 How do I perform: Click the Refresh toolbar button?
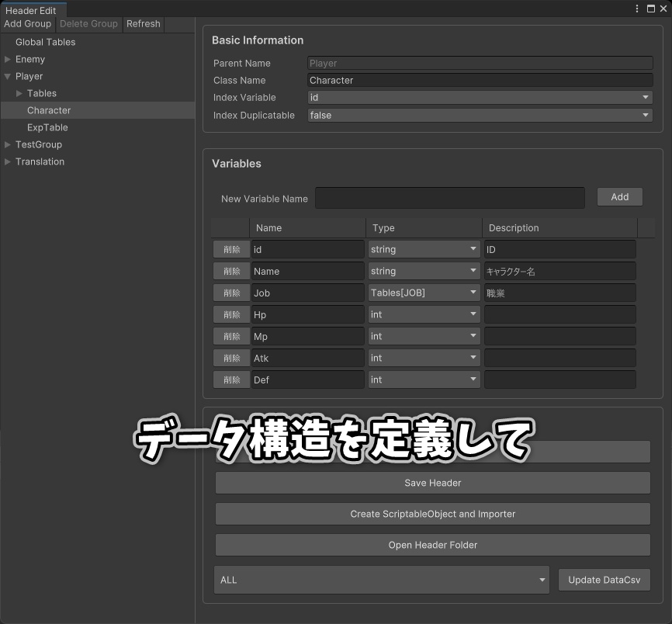coord(144,24)
